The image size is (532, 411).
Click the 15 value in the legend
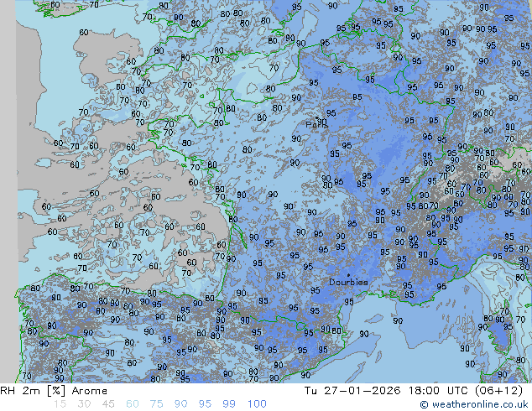click(60, 403)
